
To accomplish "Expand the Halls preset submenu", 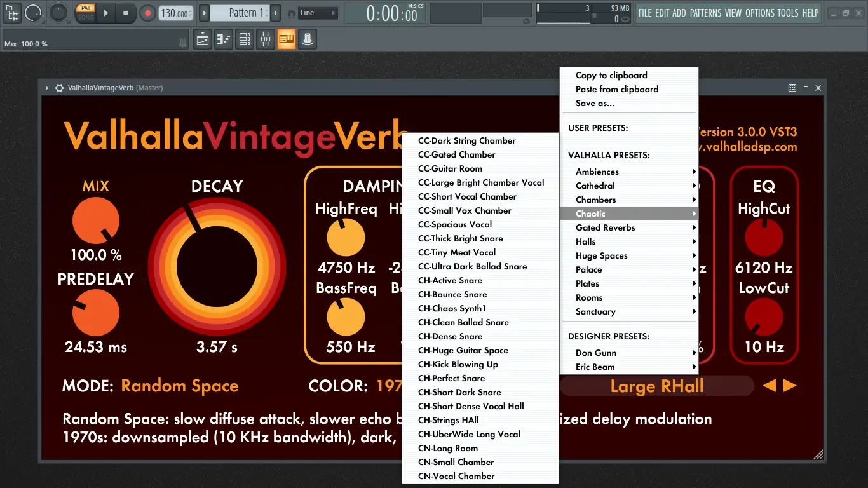I will pyautogui.click(x=629, y=241).
